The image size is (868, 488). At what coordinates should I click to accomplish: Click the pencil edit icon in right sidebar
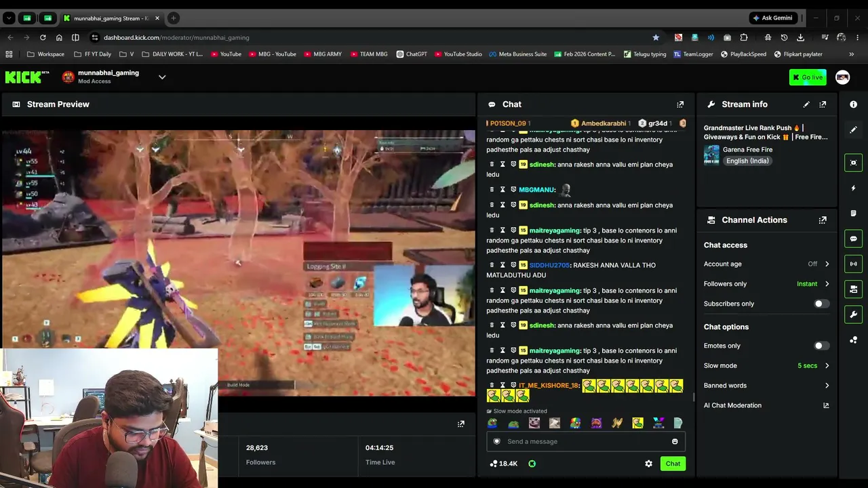[853, 129]
